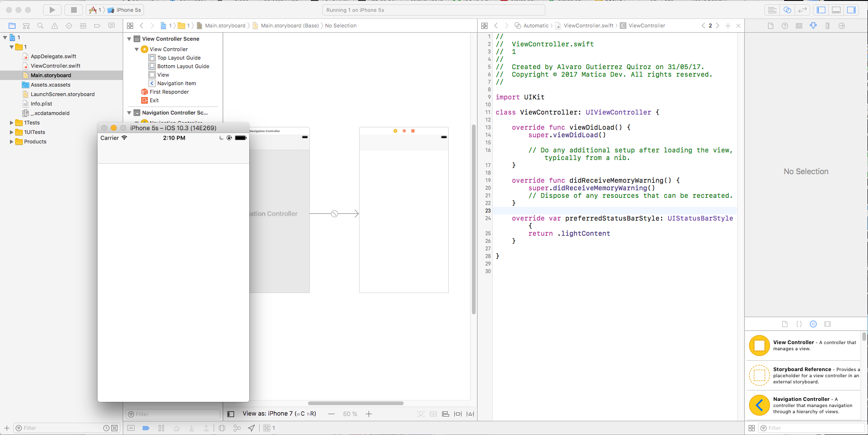Toggle the Debug area visibility
868x435 pixels.
tap(836, 10)
